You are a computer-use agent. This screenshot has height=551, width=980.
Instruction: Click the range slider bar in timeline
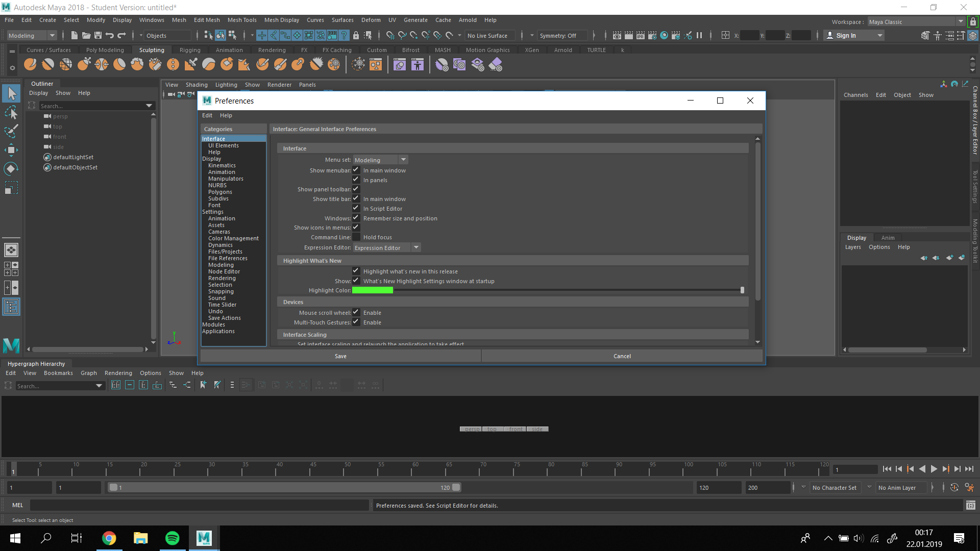[285, 487]
